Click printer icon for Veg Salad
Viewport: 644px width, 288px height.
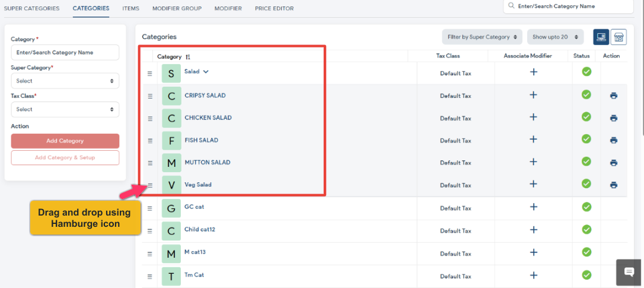[x=614, y=185]
